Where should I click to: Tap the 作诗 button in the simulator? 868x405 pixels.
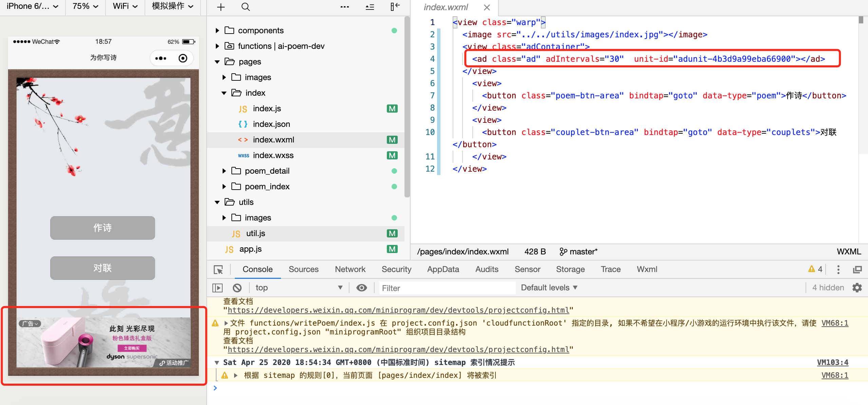pos(102,228)
